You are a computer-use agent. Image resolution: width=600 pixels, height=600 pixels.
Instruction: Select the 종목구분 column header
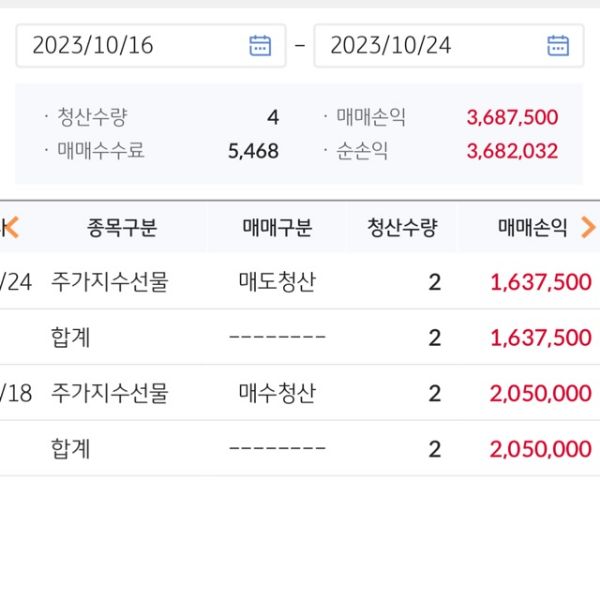(122, 228)
